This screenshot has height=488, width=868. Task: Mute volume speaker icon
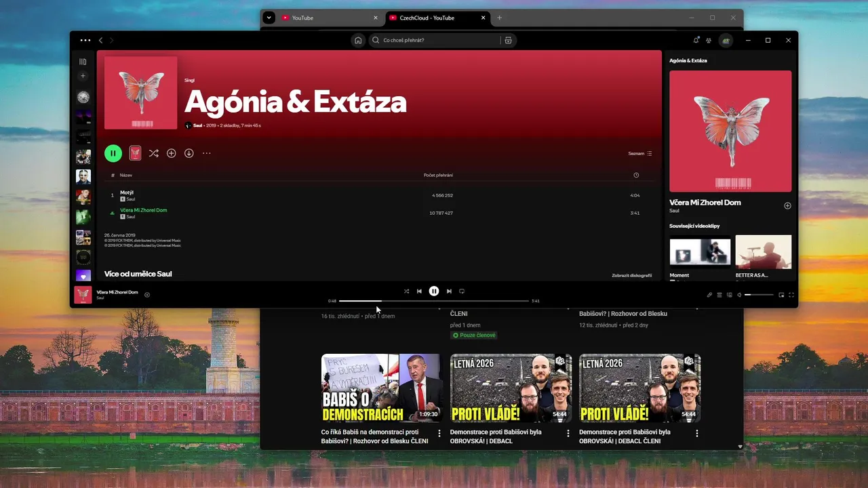click(739, 295)
